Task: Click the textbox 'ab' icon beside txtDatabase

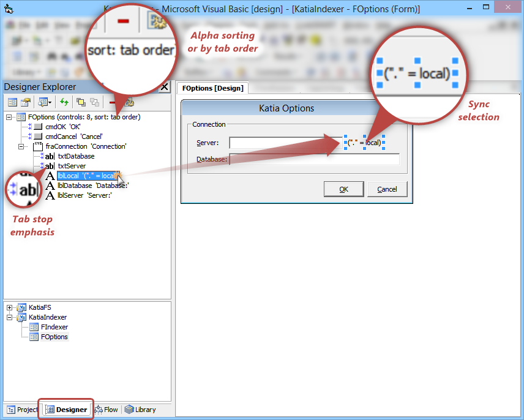Action: point(50,156)
